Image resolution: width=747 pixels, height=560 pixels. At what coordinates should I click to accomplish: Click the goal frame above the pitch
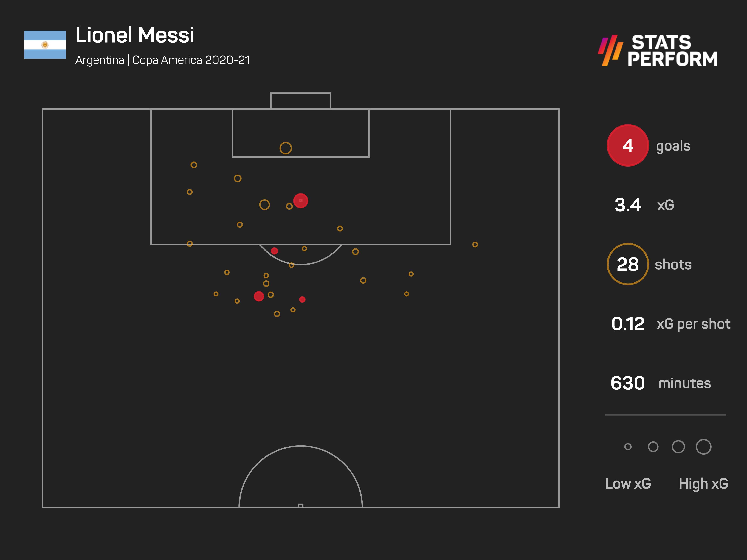pyautogui.click(x=300, y=101)
